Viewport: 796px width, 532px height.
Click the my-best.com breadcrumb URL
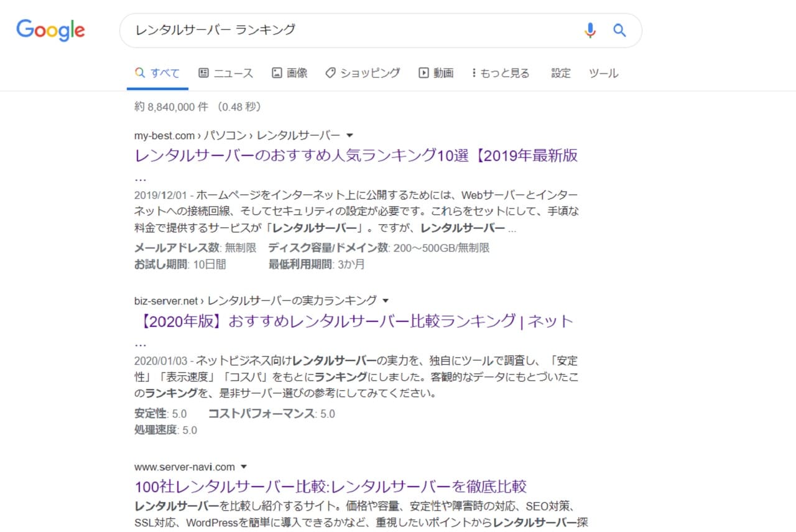click(x=165, y=135)
